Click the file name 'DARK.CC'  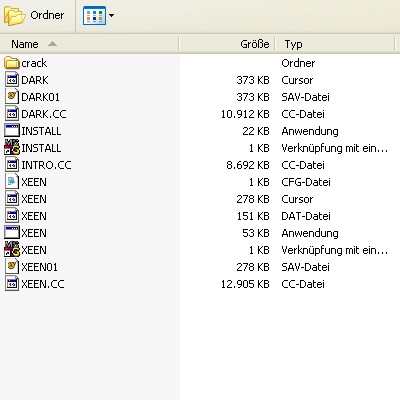point(44,114)
